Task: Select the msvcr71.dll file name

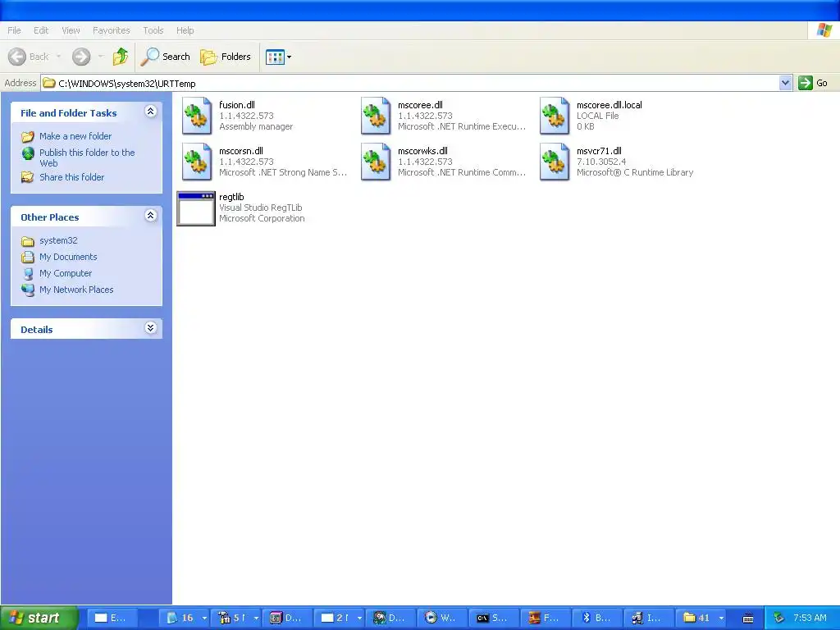Action: point(599,151)
